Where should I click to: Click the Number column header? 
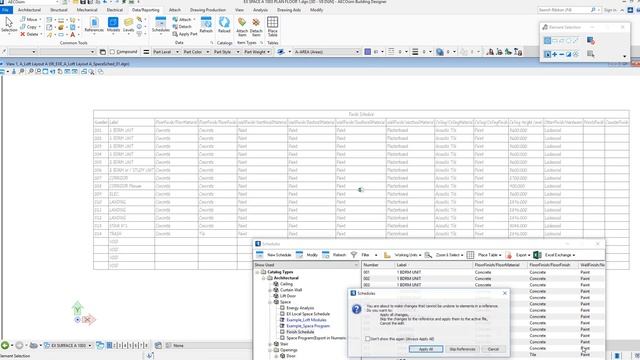pyautogui.click(x=378, y=265)
